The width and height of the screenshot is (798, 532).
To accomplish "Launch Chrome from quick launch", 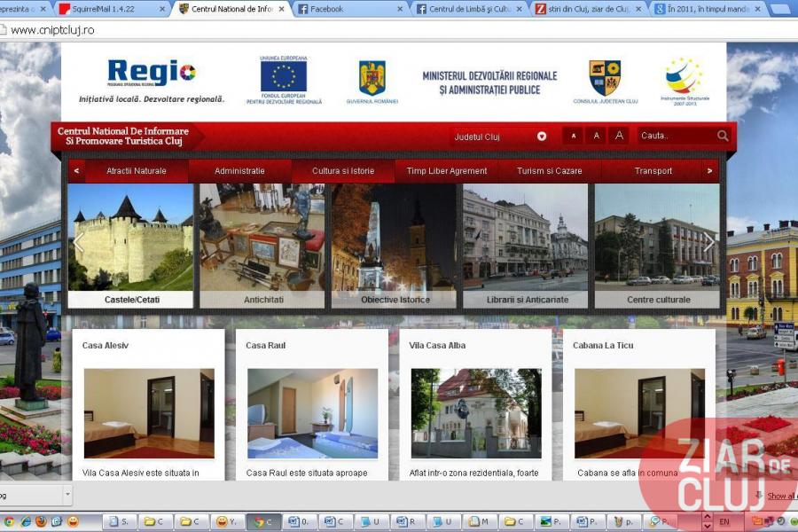I will coord(9,521).
